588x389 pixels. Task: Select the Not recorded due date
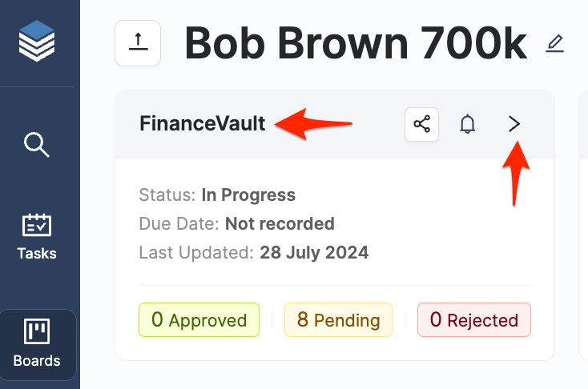coord(280,223)
